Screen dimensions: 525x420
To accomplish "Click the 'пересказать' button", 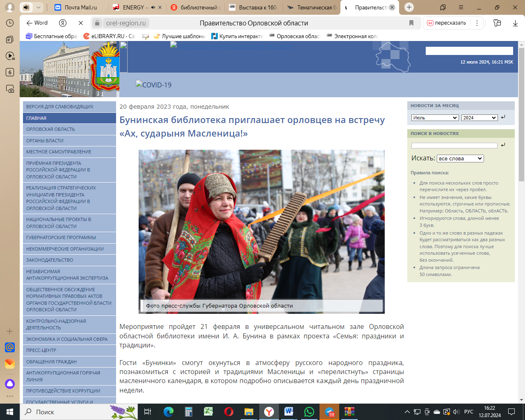I will coord(446,23).
